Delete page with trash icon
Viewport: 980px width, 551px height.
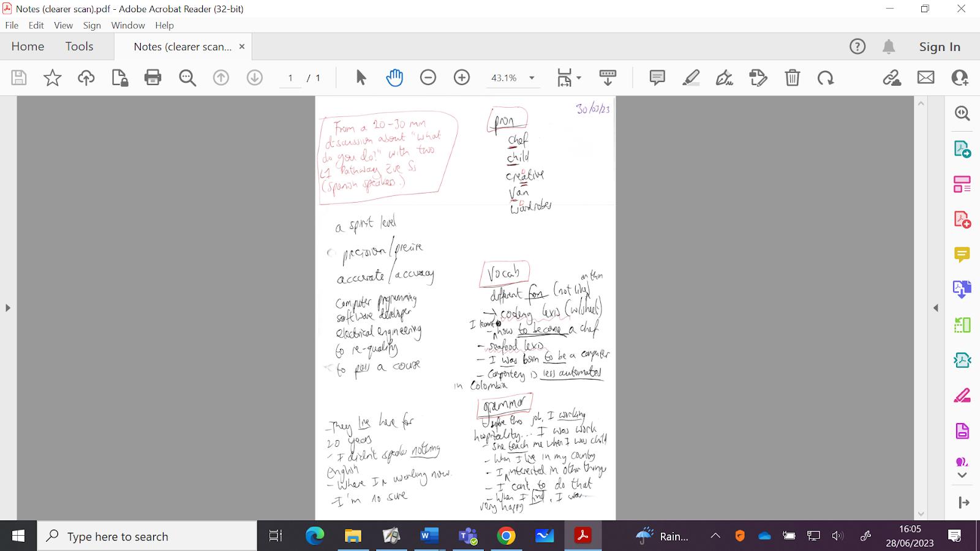[x=793, y=78]
